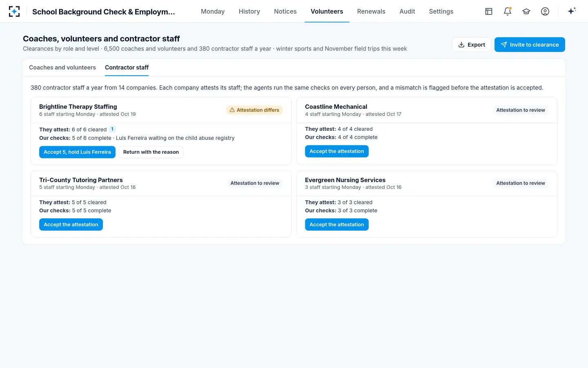Click '5 staff starting Monday · attested Oct 18'
The width and height of the screenshot is (588, 368).
coord(87,187)
